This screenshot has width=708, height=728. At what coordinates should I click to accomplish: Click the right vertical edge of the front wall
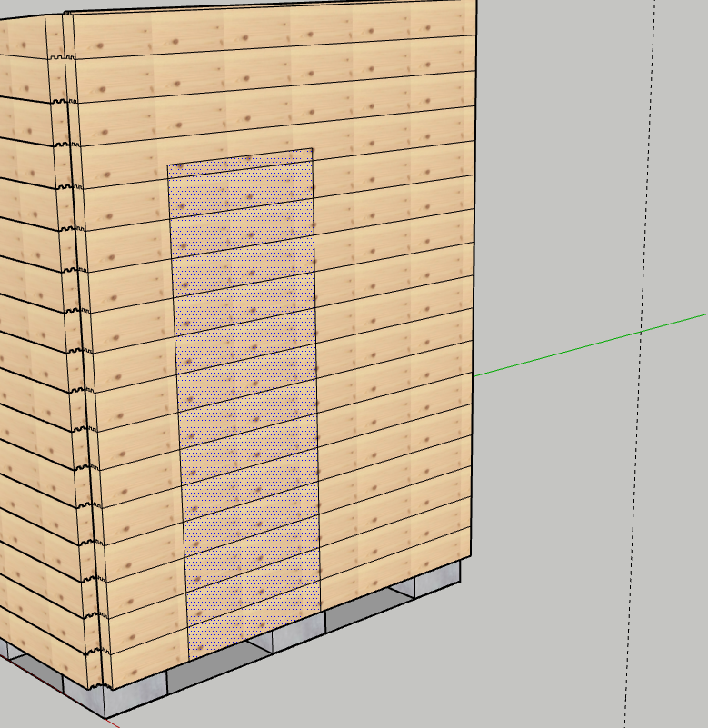[x=473, y=318]
